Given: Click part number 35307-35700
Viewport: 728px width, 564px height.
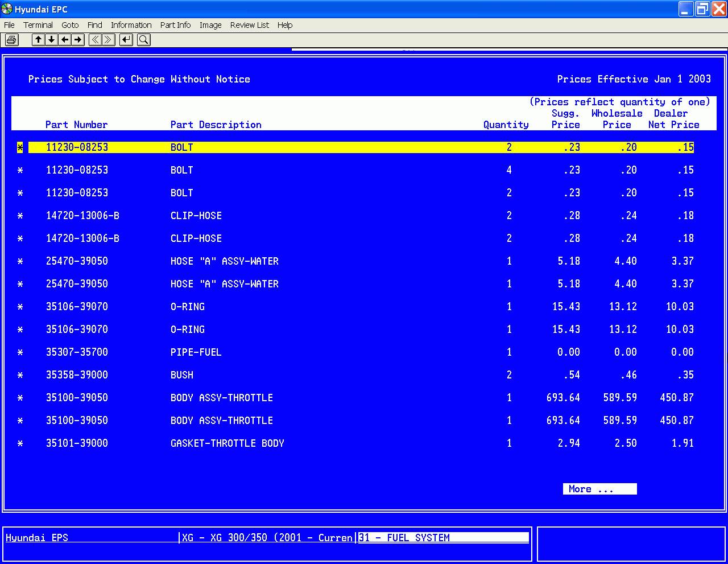Looking at the screenshot, I should [77, 352].
